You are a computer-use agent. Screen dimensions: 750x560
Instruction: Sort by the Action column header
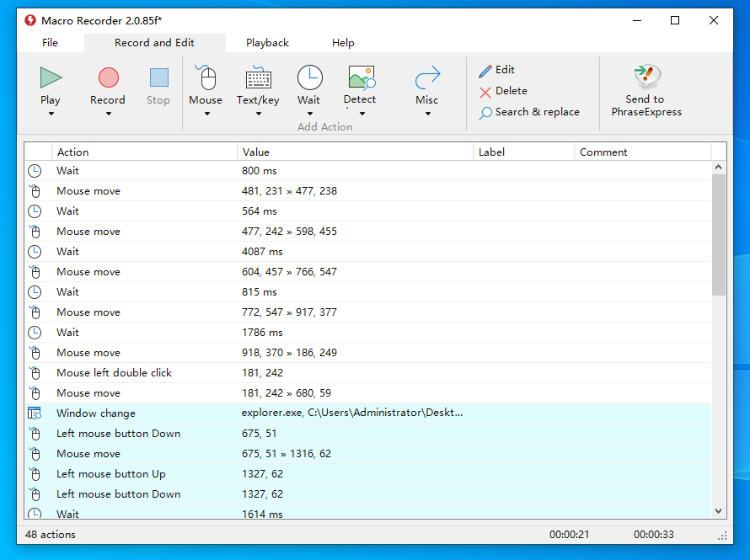point(144,152)
